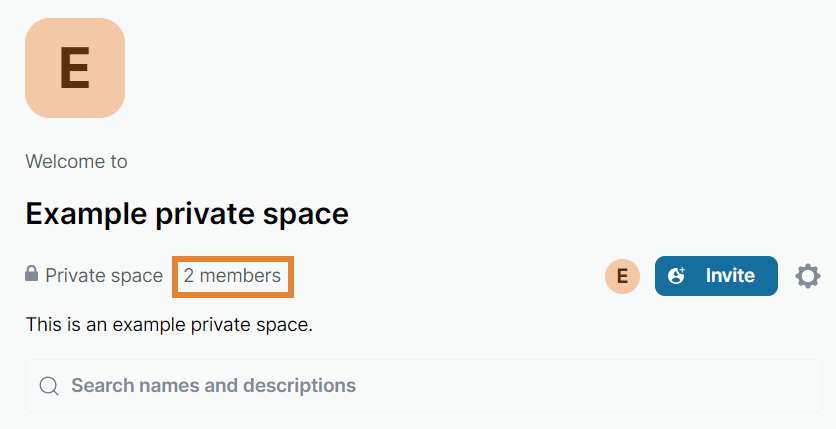Image resolution: width=836 pixels, height=429 pixels.
Task: Click the Example private space heading
Action: tap(187, 214)
